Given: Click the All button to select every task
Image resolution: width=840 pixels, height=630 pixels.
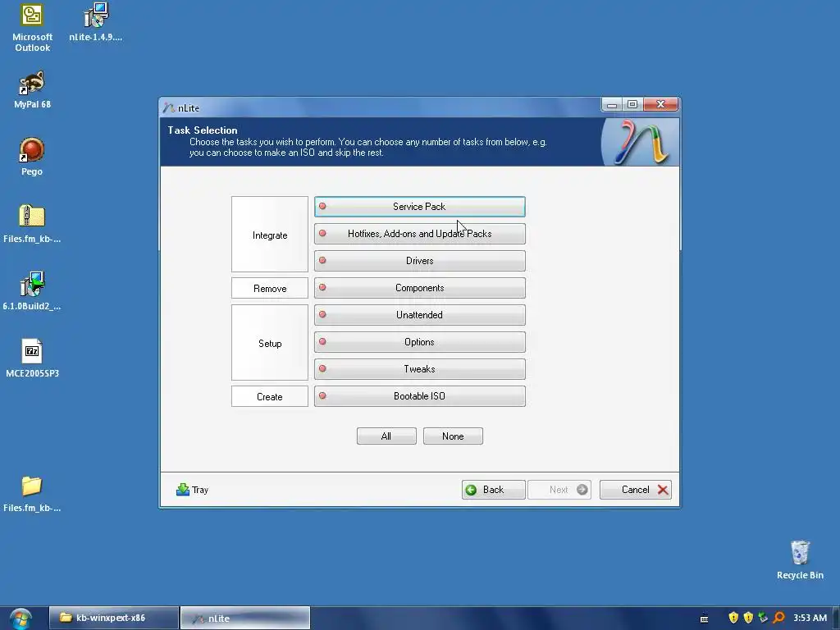Looking at the screenshot, I should point(386,436).
